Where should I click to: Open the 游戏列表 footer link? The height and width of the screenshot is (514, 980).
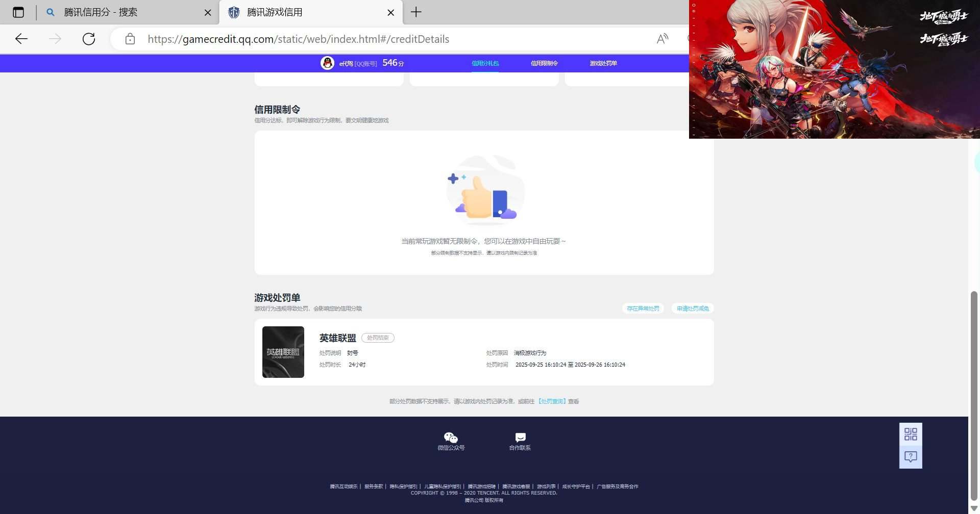click(546, 486)
